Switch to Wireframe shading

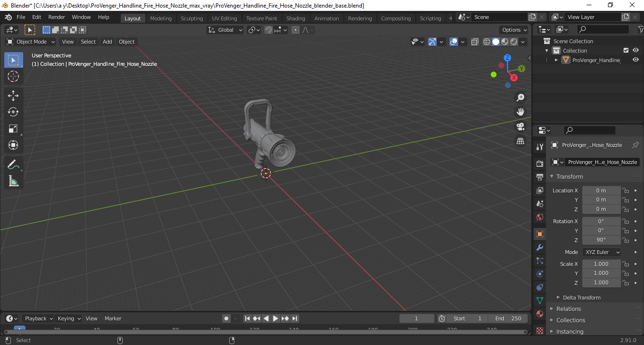click(x=487, y=42)
